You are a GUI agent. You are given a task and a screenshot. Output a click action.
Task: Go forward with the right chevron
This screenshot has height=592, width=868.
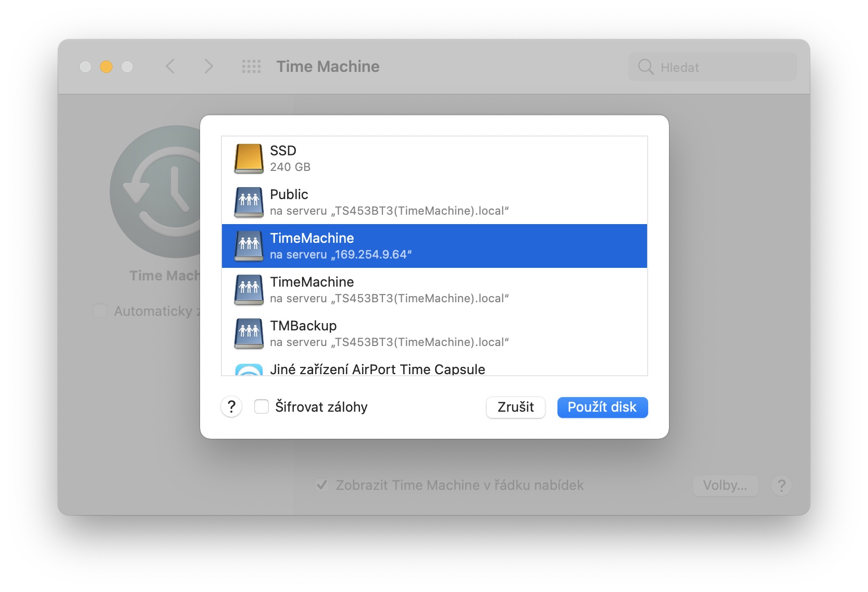click(x=208, y=66)
